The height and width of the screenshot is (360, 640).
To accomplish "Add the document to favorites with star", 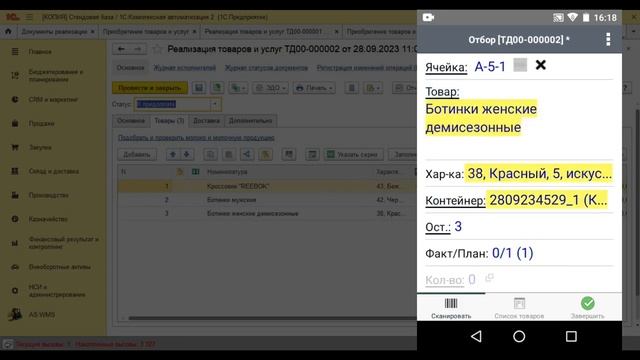I will tap(157, 49).
